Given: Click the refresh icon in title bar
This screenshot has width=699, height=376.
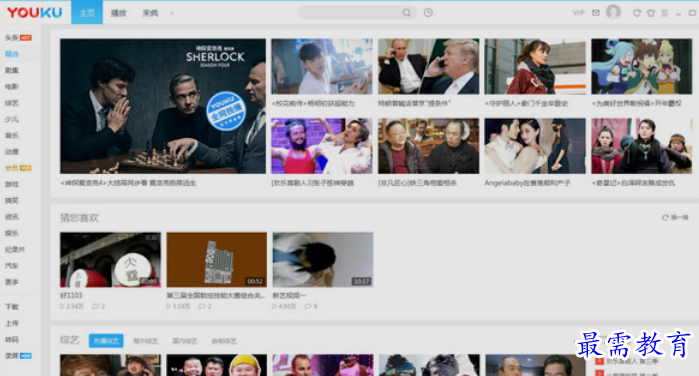Looking at the screenshot, I should 637,13.
